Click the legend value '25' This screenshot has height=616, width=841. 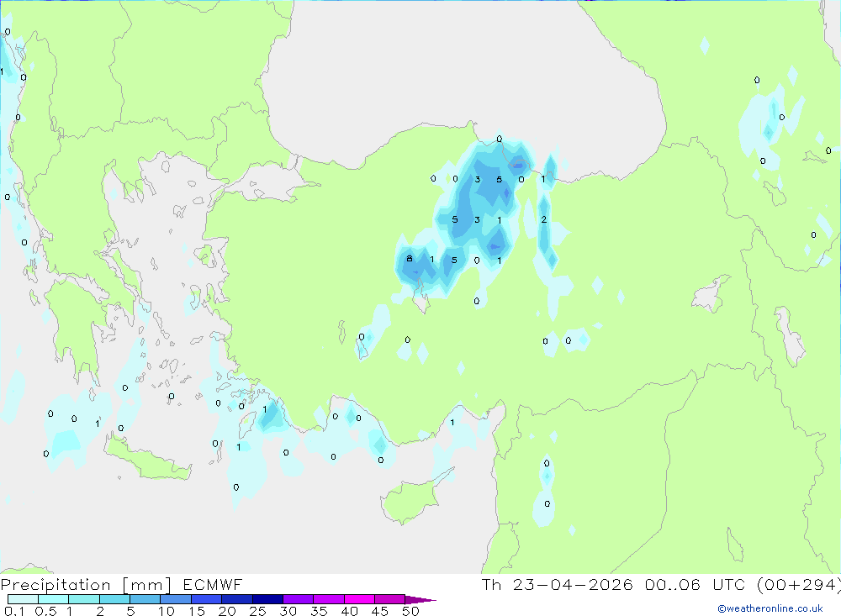(x=257, y=611)
